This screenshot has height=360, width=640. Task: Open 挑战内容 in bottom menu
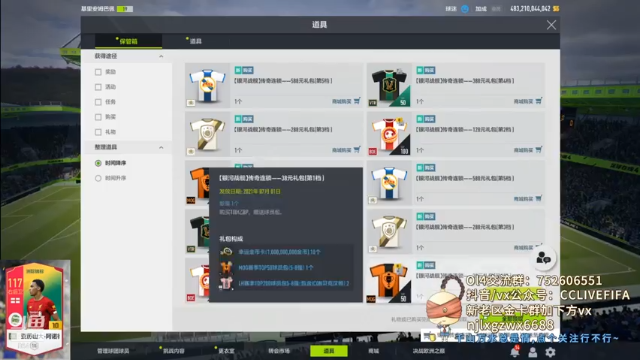[174, 351]
